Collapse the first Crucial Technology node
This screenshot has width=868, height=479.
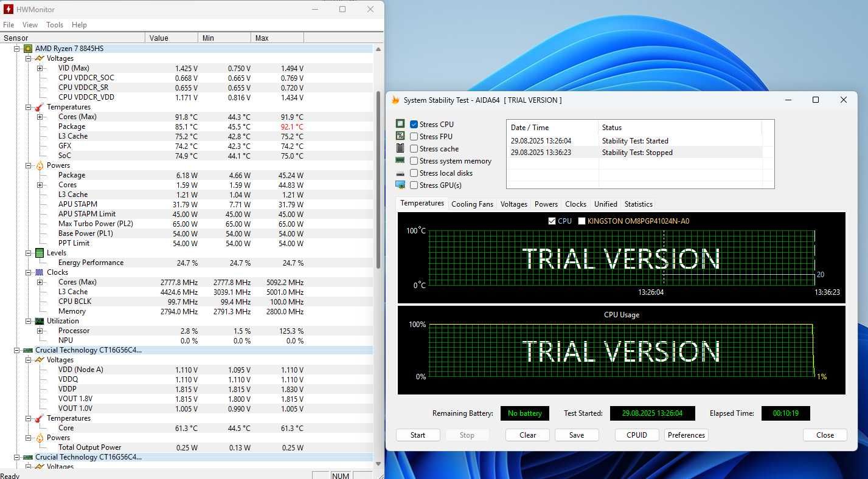tap(17, 350)
